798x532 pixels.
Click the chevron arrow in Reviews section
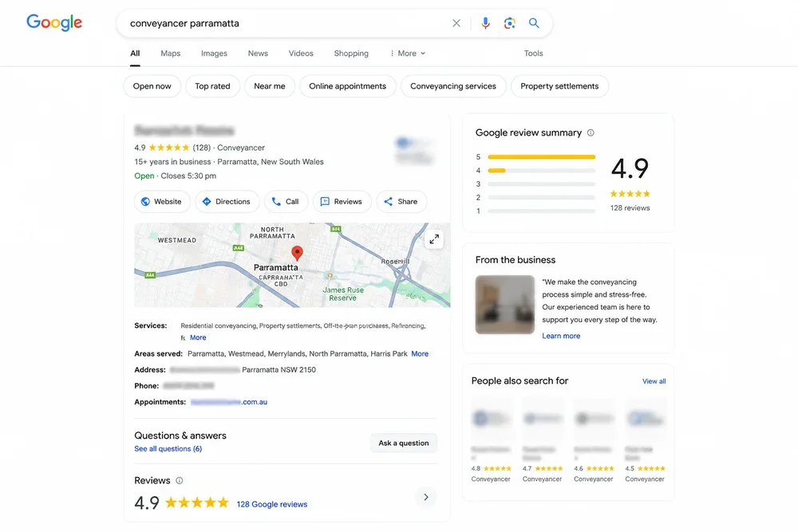(426, 497)
